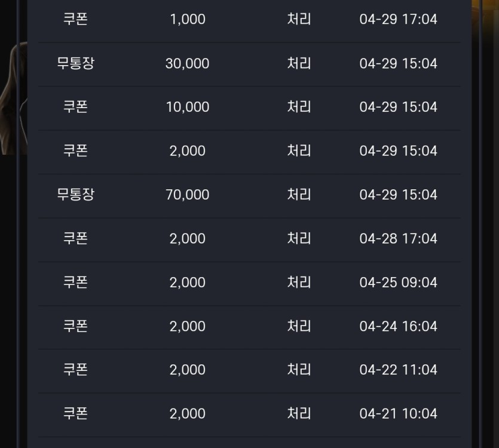Click the 2,000 amount dated 04-25
The image size is (499, 448).
[x=187, y=283]
